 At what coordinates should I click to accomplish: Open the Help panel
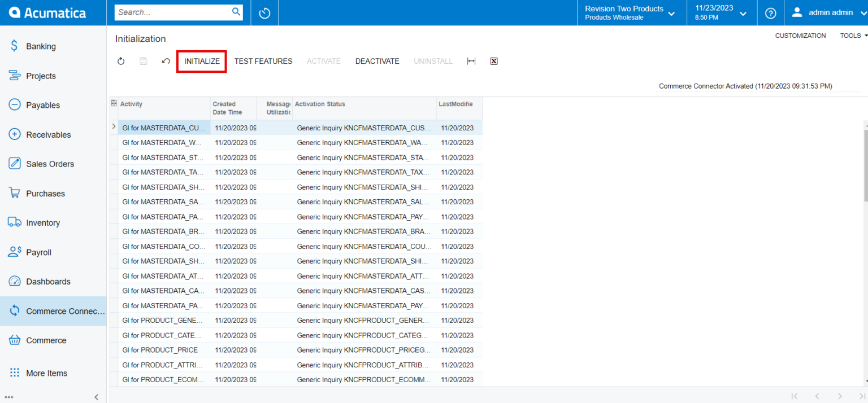point(770,12)
